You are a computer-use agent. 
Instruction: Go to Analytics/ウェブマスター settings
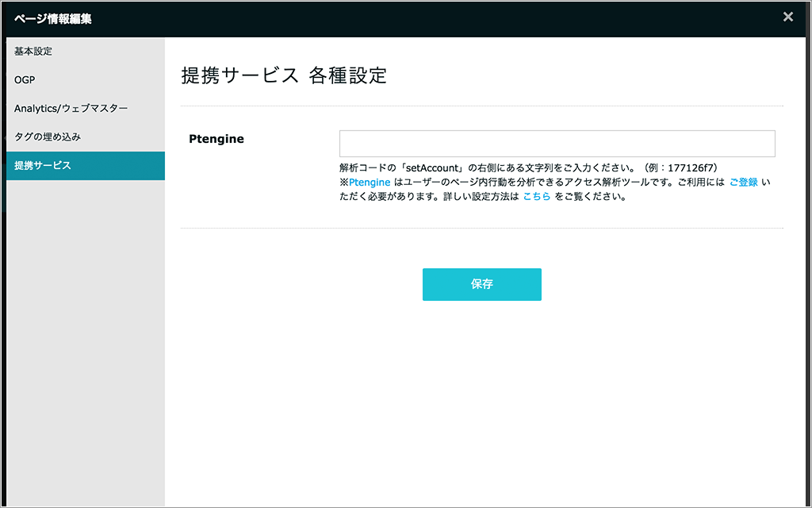[86, 108]
